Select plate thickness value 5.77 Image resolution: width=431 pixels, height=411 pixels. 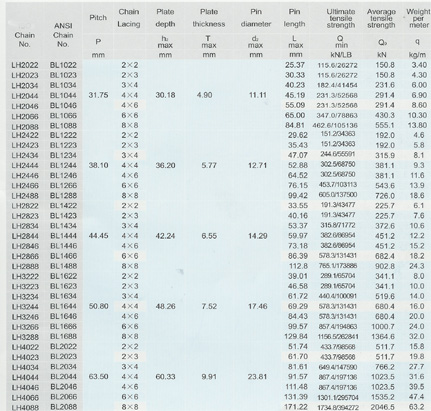click(209, 165)
